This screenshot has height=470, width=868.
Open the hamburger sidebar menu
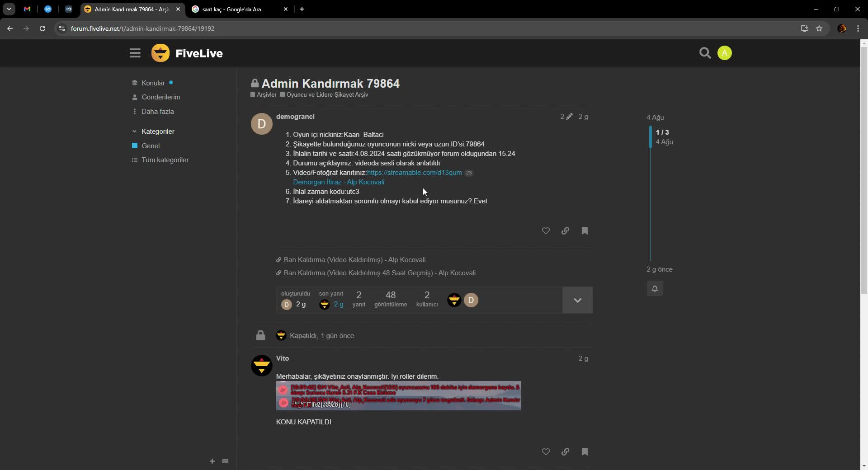pos(135,53)
